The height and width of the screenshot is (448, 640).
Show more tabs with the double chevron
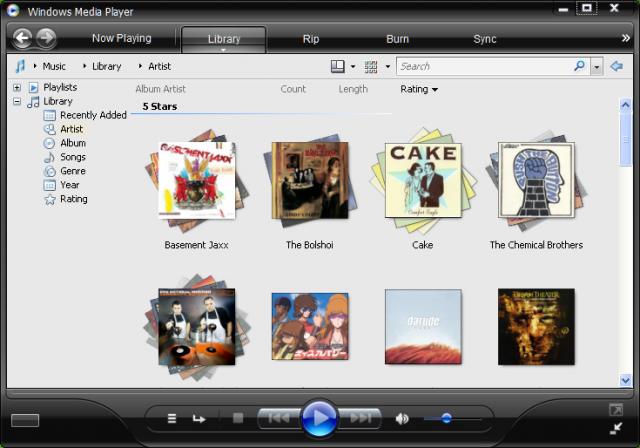coord(626,38)
